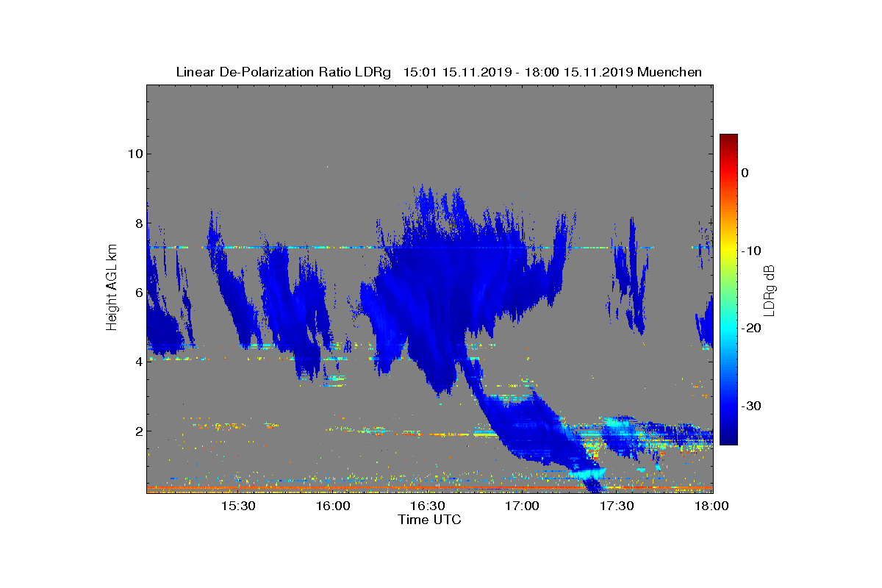Screen dimensions: 882x588
Task: Click the 'Height AGL km' axis label
Action: tap(112, 289)
